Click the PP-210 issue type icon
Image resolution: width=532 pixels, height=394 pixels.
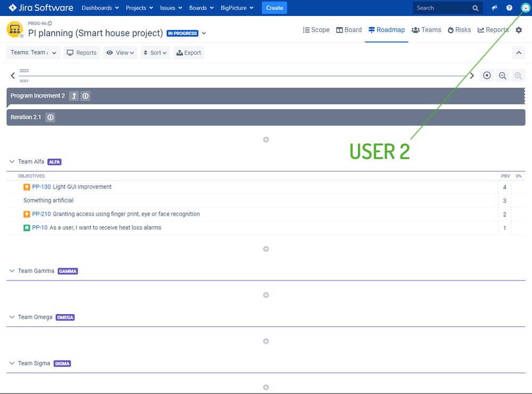click(27, 214)
